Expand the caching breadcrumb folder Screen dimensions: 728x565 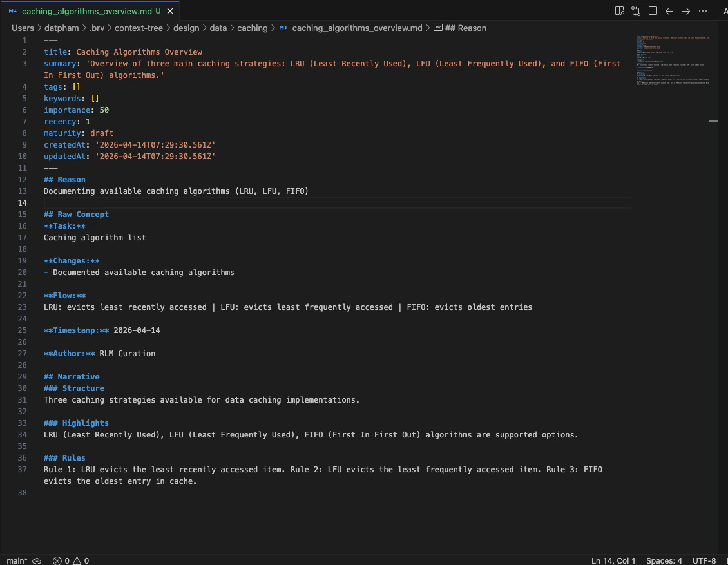coord(252,28)
